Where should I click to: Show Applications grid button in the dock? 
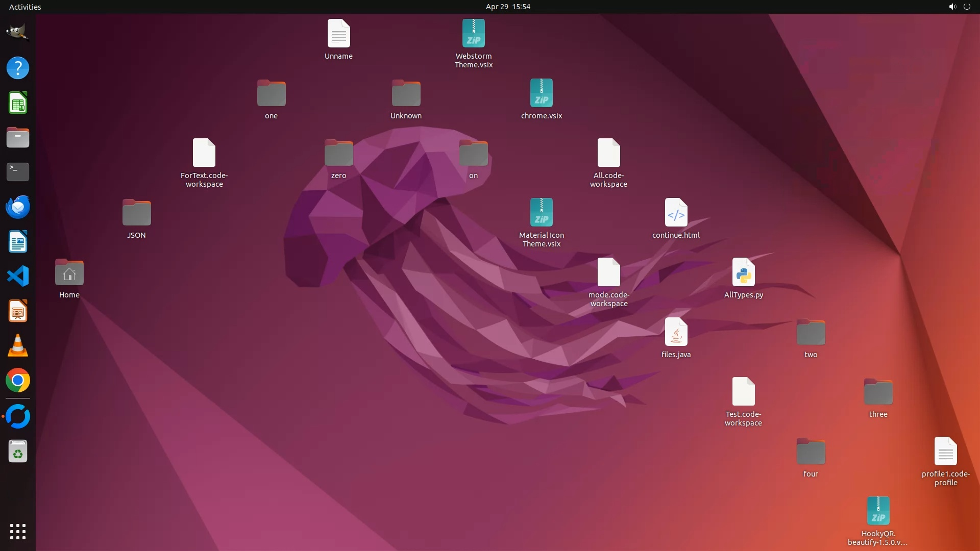18,531
